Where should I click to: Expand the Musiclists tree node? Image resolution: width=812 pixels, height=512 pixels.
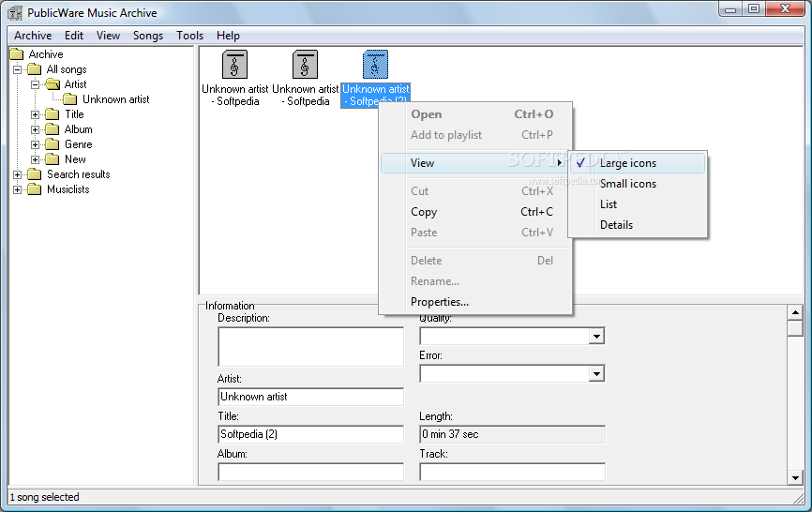coord(17,189)
